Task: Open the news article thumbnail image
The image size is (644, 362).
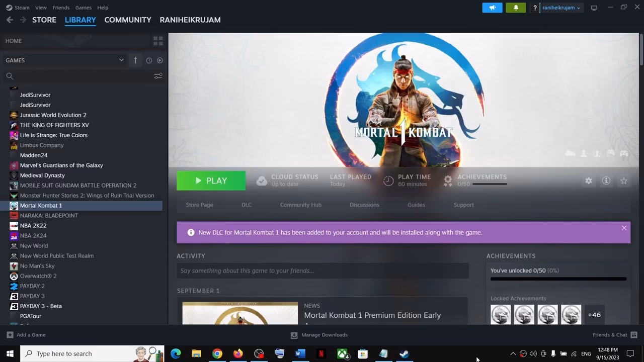Action: tap(240, 313)
